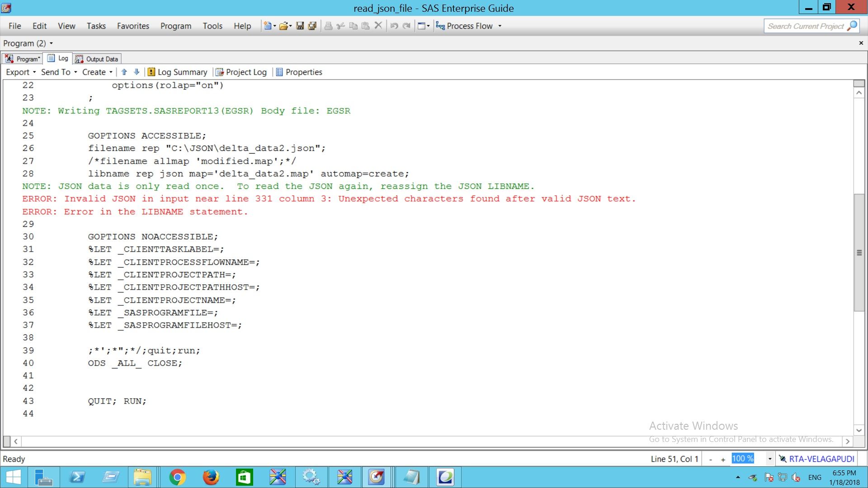Viewport: 868px width, 488px height.
Task: Redo the last action
Action: 406,26
